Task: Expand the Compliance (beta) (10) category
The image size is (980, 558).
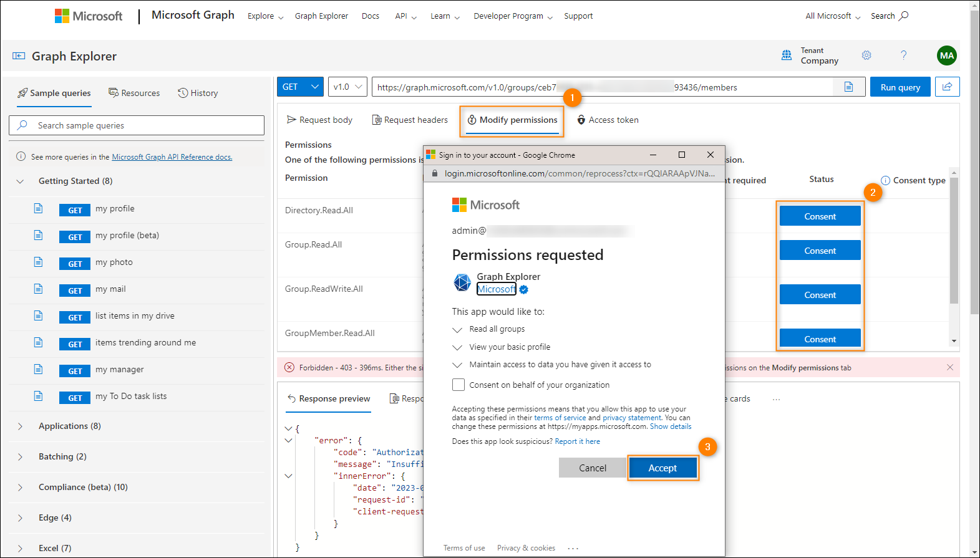Action: coord(20,488)
